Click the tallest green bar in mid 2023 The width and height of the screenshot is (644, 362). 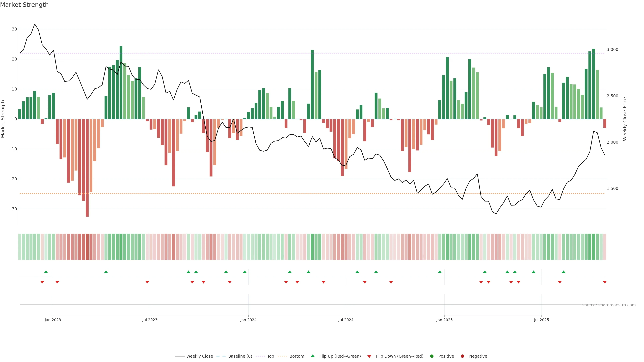tap(121, 82)
